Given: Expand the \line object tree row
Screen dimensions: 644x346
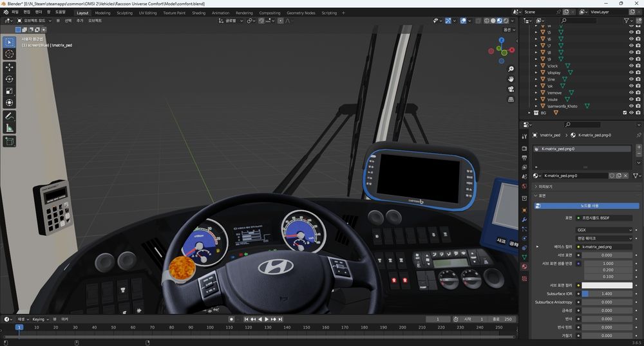Looking at the screenshot, I should point(536,79).
